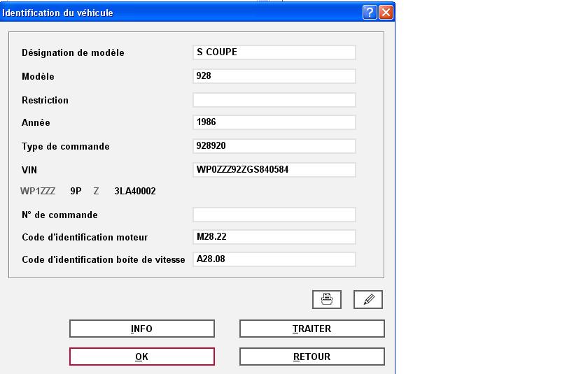The height and width of the screenshot is (374, 588).
Task: Click the VIN input field
Action: pos(274,170)
